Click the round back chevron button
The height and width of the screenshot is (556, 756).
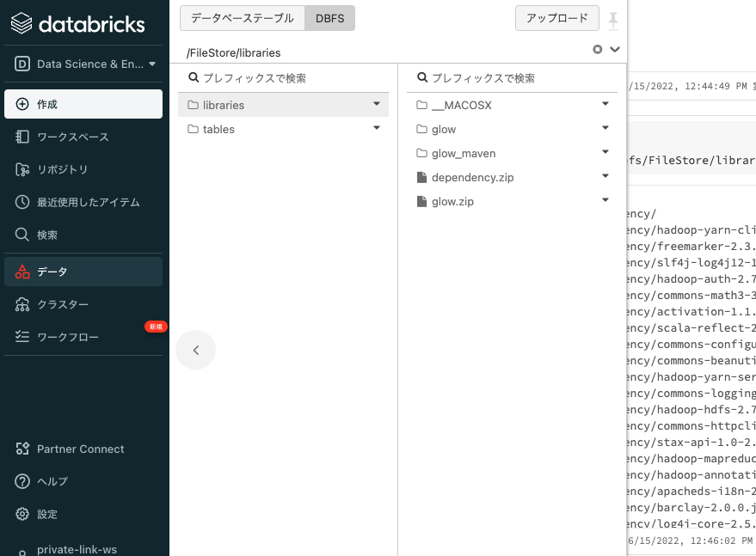point(196,350)
